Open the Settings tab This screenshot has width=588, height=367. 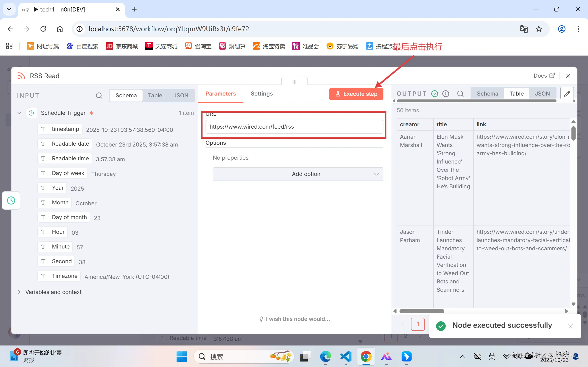tap(262, 94)
